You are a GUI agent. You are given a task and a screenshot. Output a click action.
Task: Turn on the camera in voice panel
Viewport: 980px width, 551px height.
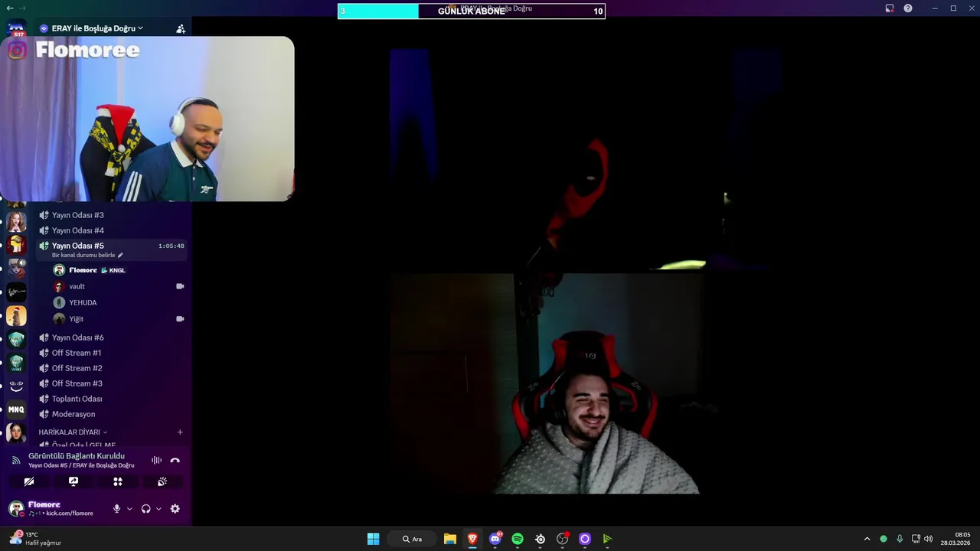(x=29, y=481)
